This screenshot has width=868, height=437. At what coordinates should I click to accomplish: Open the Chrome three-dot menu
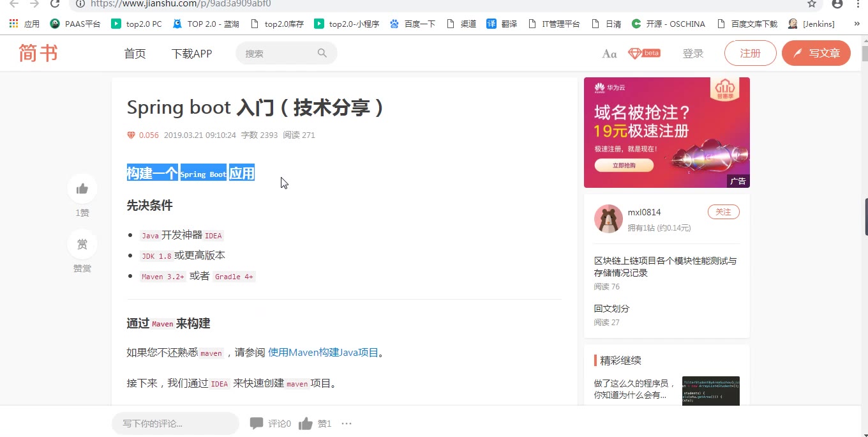click(x=858, y=4)
